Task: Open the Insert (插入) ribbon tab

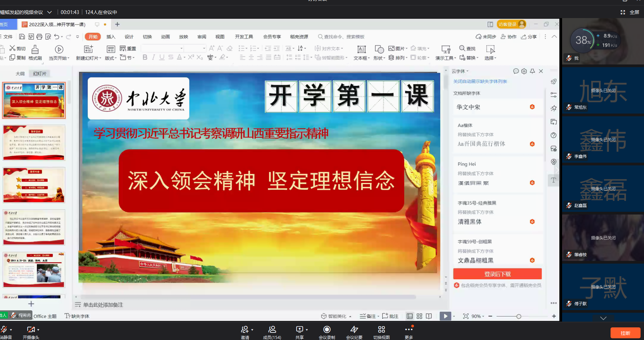Action: click(111, 37)
